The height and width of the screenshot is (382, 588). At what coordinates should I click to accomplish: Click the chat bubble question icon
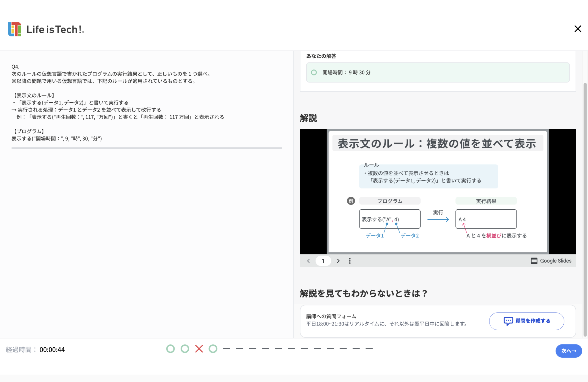508,321
